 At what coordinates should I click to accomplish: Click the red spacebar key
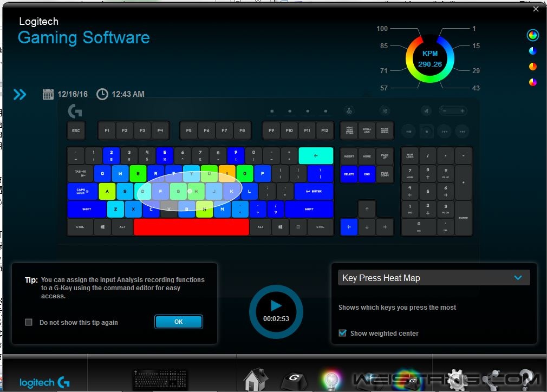[x=191, y=227]
